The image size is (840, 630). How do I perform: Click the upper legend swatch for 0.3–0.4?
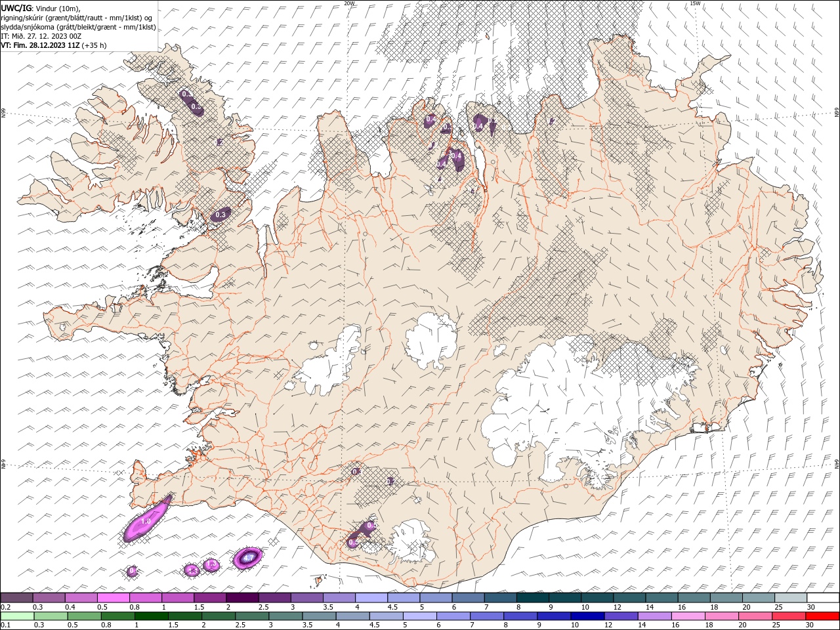tap(49, 598)
